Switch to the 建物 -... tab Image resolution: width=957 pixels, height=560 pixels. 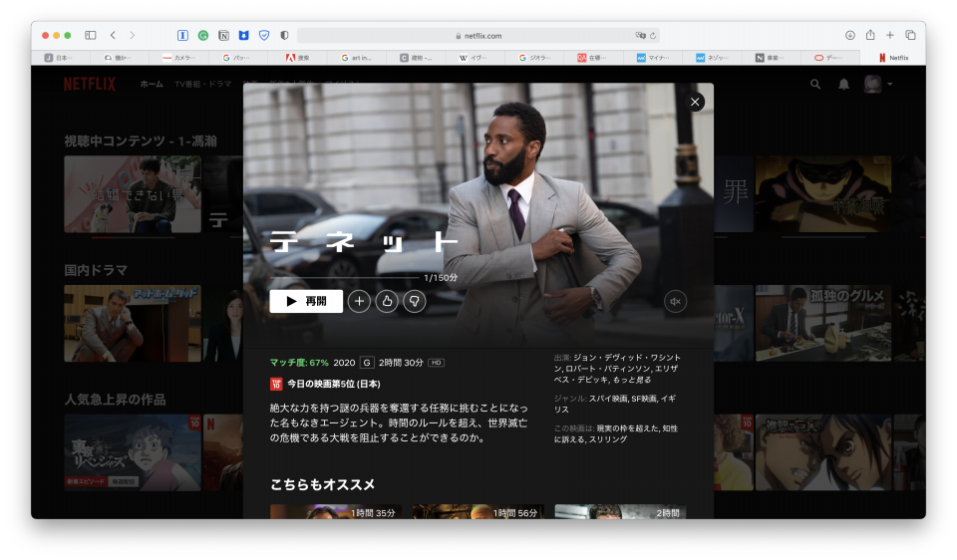click(x=417, y=58)
